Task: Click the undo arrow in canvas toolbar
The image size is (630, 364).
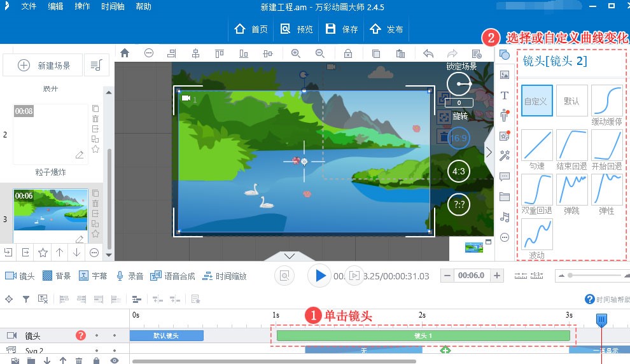Action: click(x=428, y=53)
